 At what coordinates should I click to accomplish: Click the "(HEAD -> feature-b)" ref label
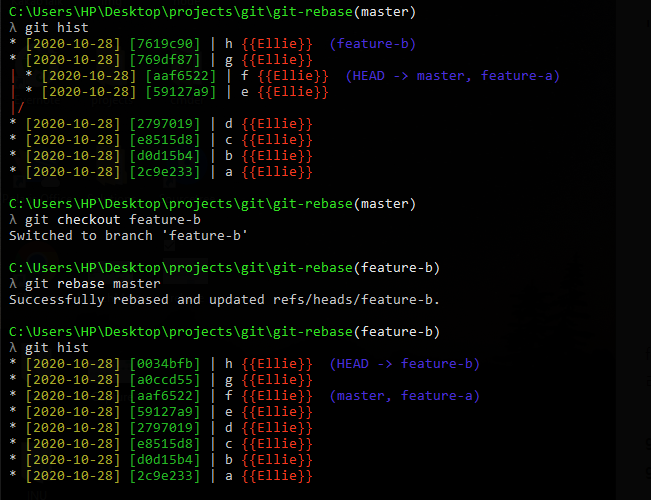point(405,364)
